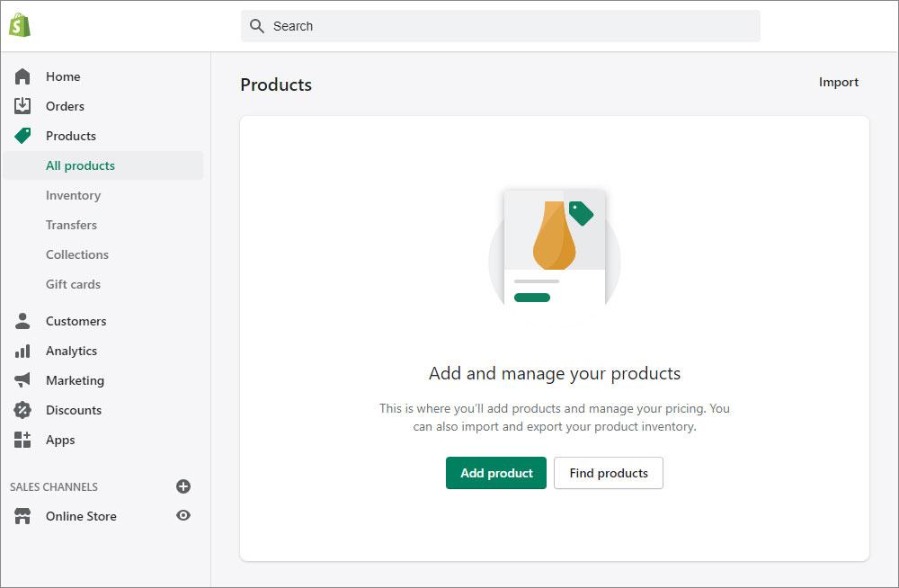Click the Customers person icon
The image size is (899, 588).
pos(22,321)
